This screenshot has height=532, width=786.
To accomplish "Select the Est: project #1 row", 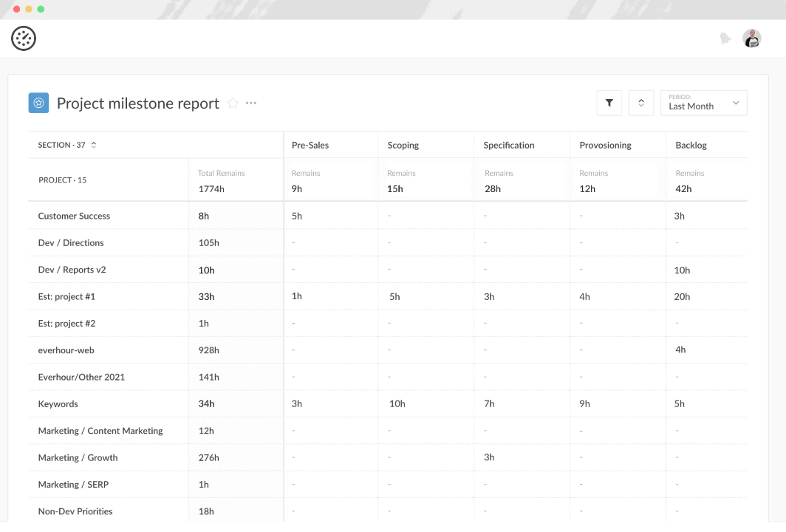I will click(388, 296).
